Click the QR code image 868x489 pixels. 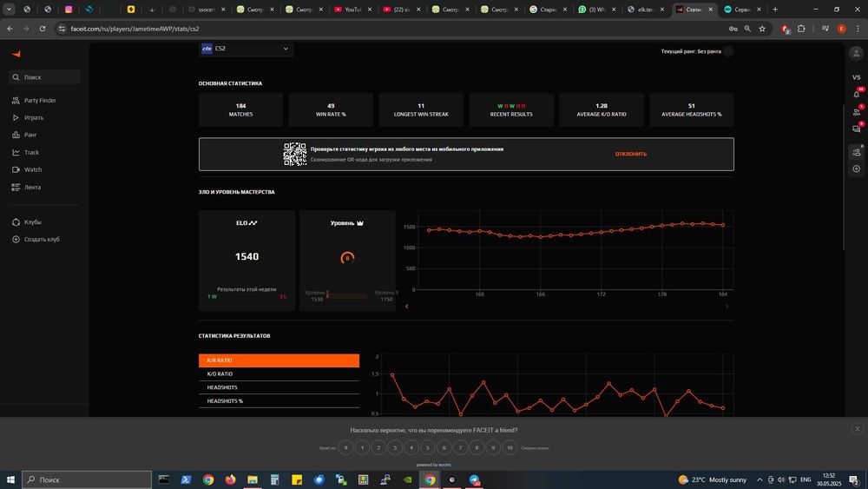[294, 154]
